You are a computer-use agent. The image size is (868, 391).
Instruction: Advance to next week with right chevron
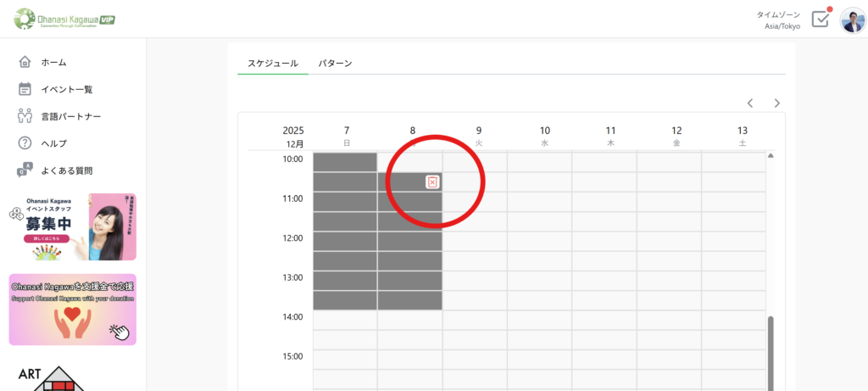[x=776, y=103]
